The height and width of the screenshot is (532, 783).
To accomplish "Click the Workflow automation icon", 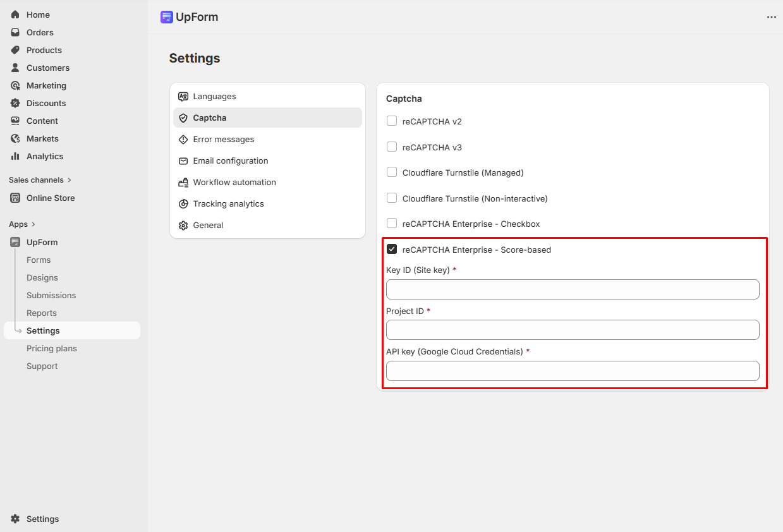I will (x=183, y=183).
